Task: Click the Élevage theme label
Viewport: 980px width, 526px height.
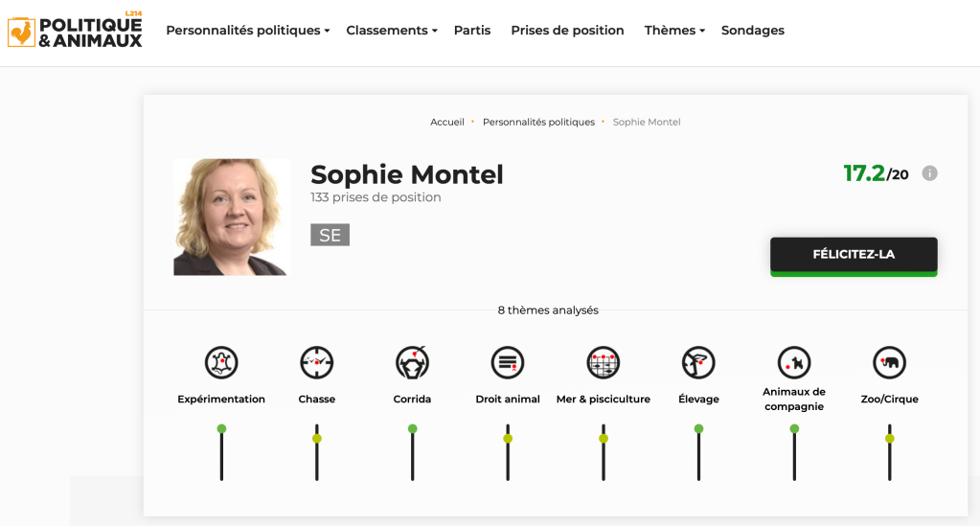Action: point(698,399)
